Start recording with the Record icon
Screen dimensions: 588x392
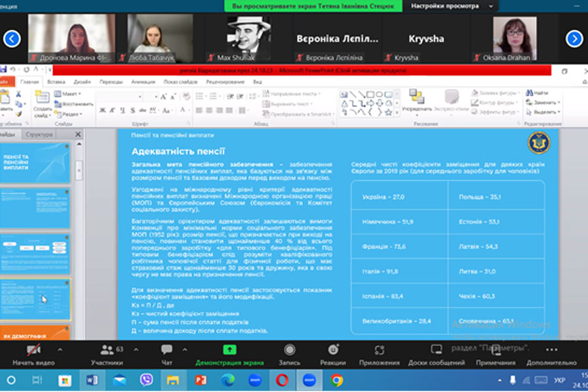click(289, 350)
